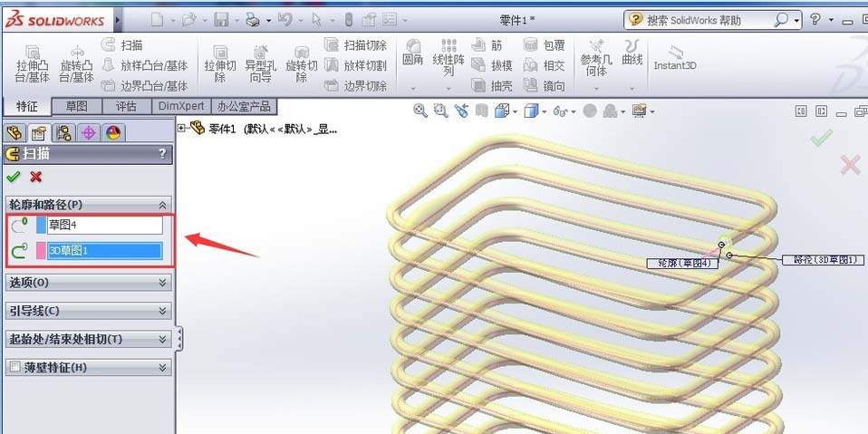Click the path field containing 3D草图1

(105, 251)
